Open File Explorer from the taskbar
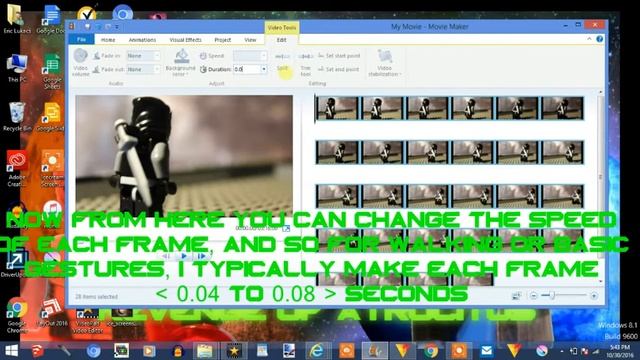640x360 pixels. tap(205, 351)
